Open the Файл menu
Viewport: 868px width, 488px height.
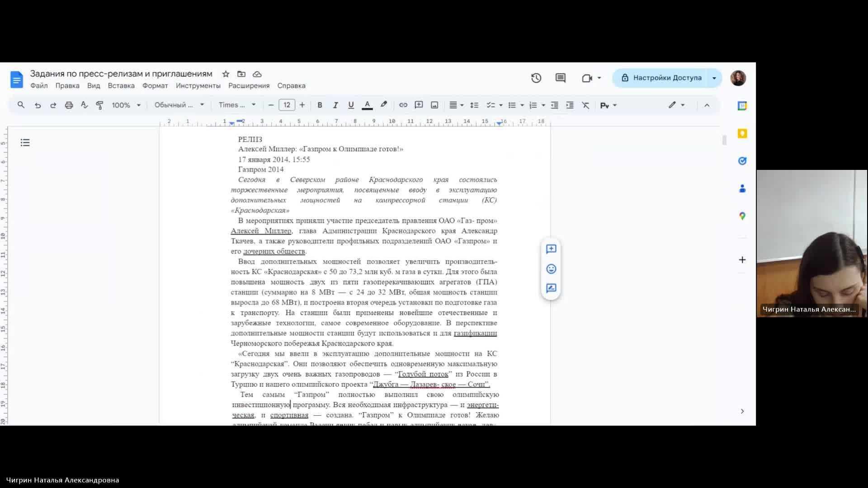pyautogui.click(x=39, y=86)
